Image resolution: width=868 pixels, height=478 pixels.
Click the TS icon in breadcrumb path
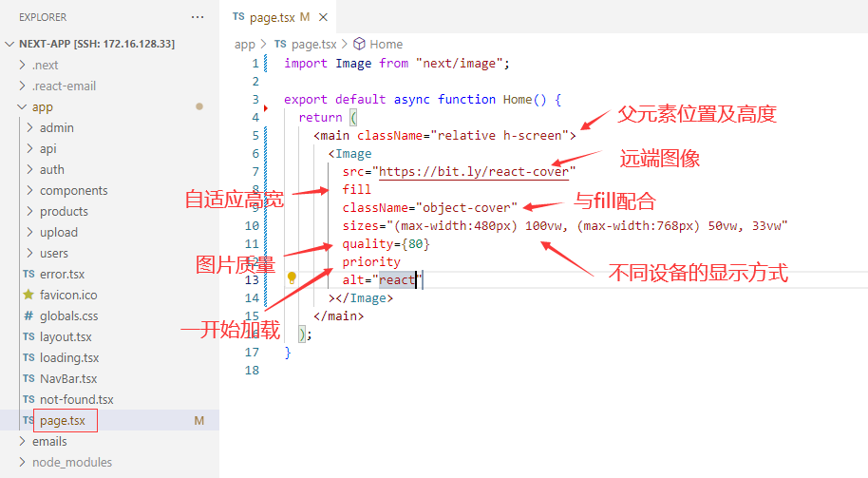coord(281,44)
